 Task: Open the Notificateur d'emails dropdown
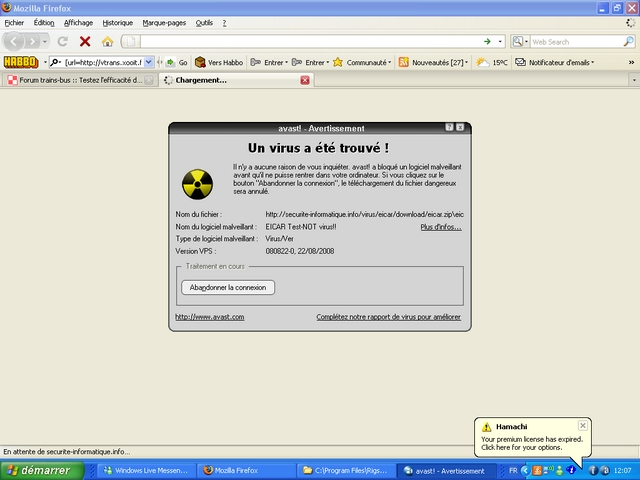pos(554,62)
